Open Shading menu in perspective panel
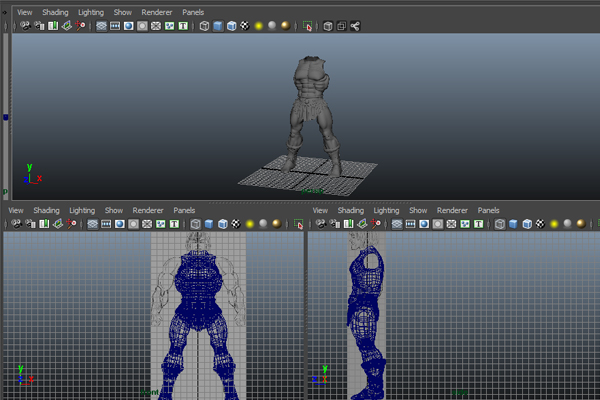This screenshot has height=400, width=600. pyautogui.click(x=55, y=12)
